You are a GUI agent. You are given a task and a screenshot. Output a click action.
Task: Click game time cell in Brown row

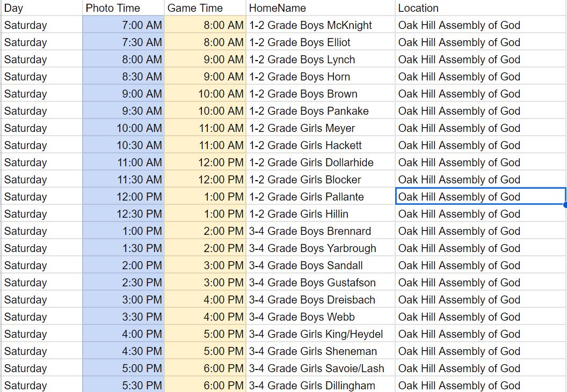tap(205, 93)
